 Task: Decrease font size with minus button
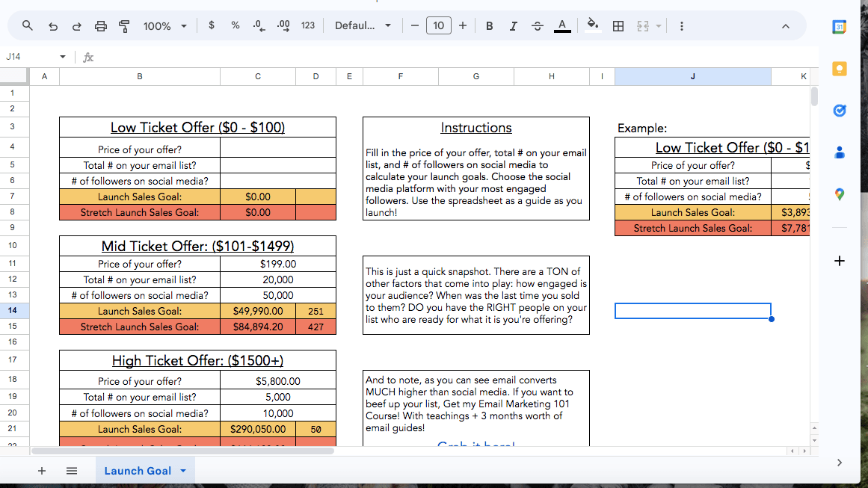click(414, 25)
